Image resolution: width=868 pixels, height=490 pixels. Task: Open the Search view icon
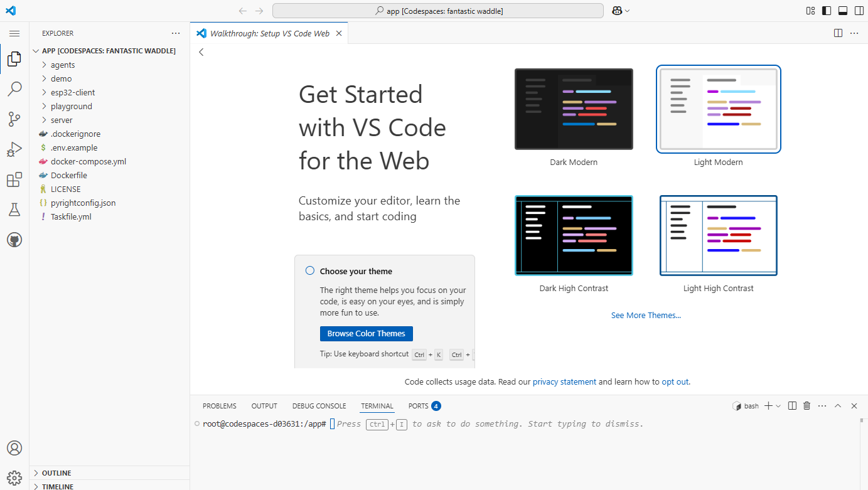14,89
